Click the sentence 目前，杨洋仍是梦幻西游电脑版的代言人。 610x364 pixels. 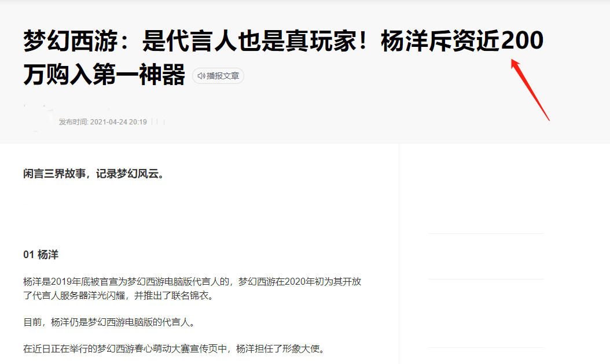point(109,322)
